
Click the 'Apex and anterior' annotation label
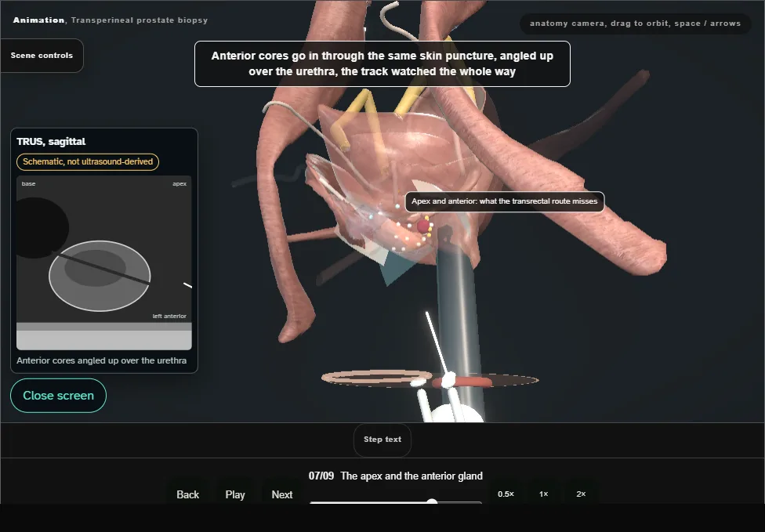pos(505,201)
